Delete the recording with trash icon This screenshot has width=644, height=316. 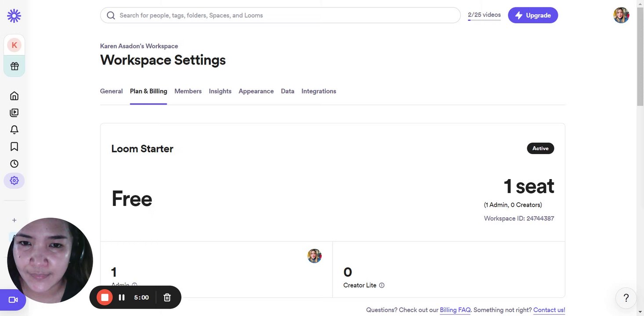(167, 298)
